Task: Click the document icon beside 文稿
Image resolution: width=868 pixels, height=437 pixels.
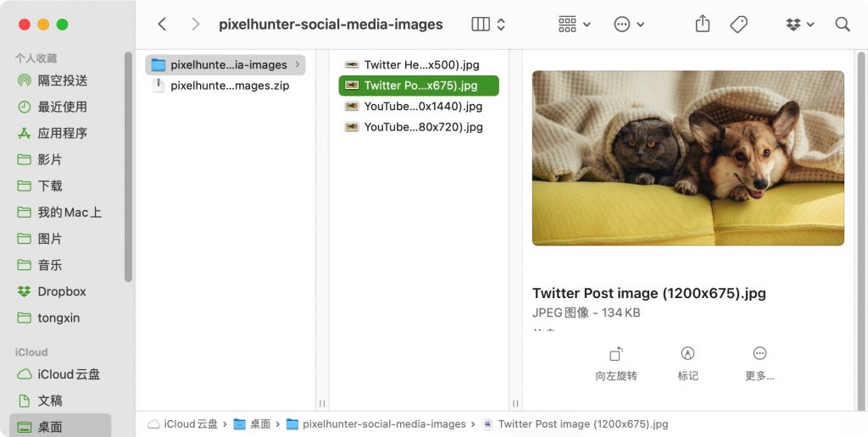Action: (25, 401)
